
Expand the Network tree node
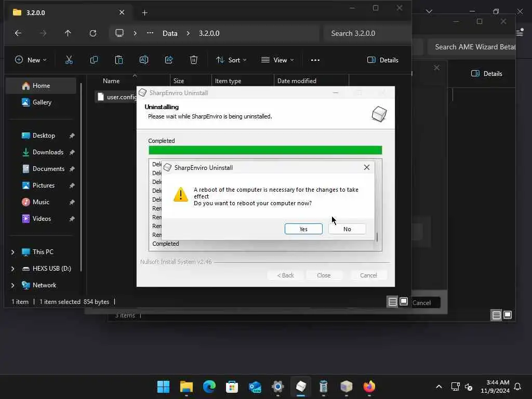click(12, 285)
